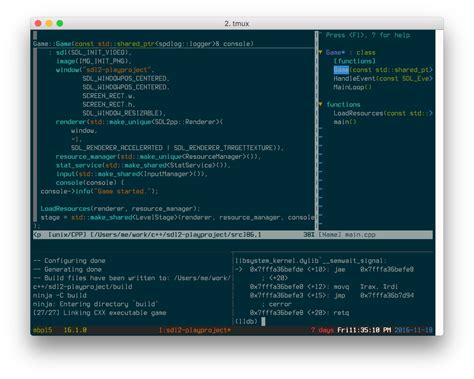This screenshot has height=379, width=474.
Task: Click tmux status hostname mbp15
Action: [42, 330]
